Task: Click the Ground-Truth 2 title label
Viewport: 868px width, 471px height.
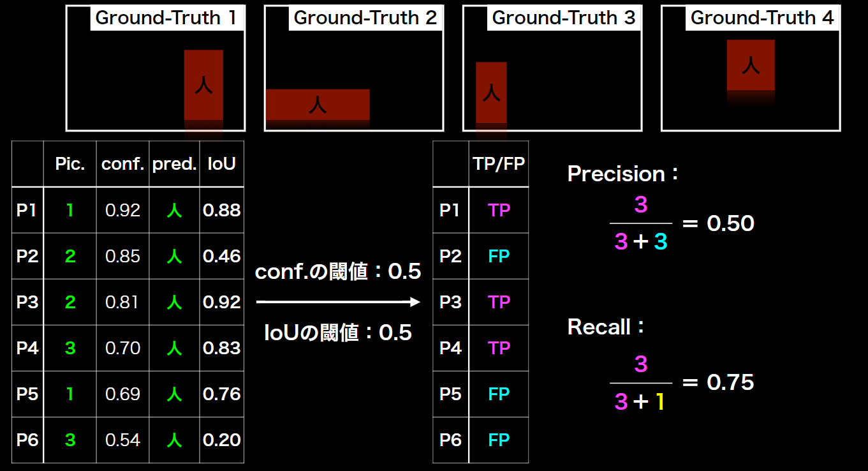Action: click(x=365, y=18)
